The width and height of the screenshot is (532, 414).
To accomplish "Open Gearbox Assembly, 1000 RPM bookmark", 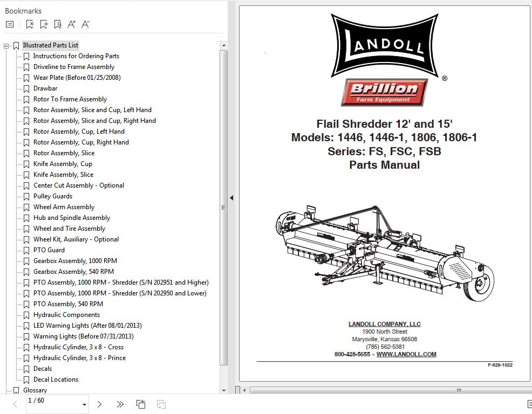I will point(75,261).
